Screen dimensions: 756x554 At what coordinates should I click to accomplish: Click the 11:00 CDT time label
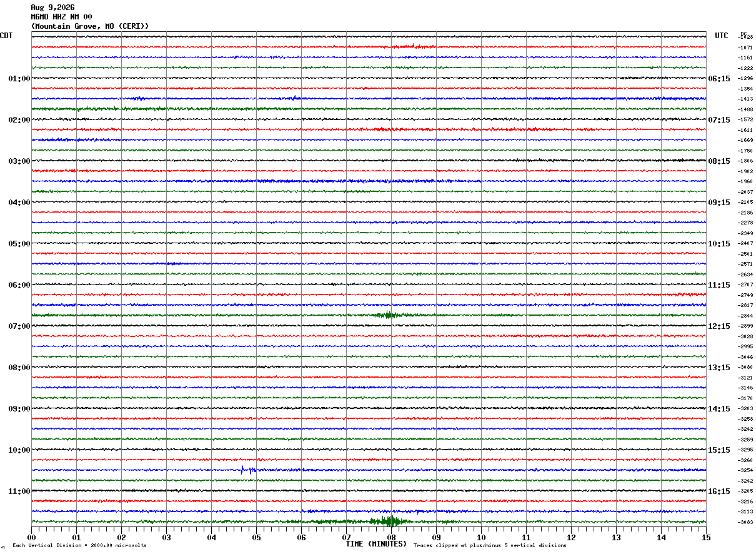(x=19, y=491)
